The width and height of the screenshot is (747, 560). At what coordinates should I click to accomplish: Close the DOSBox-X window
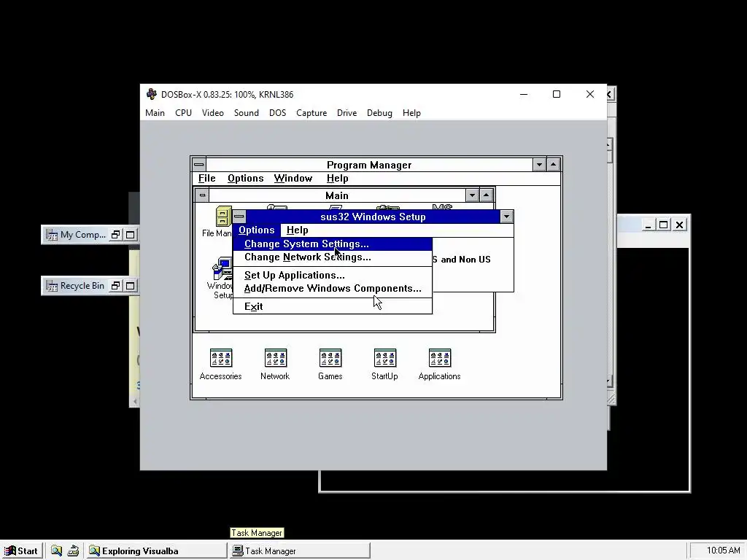(x=589, y=94)
